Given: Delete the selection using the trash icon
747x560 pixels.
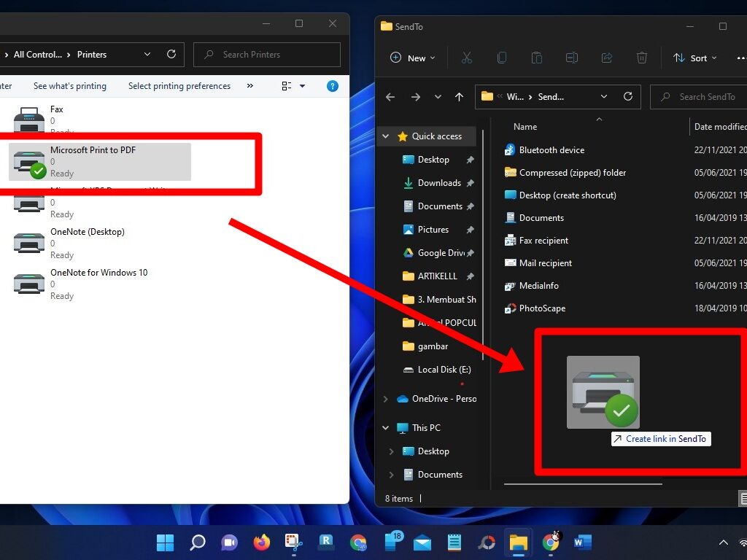Looking at the screenshot, I should pos(641,58).
